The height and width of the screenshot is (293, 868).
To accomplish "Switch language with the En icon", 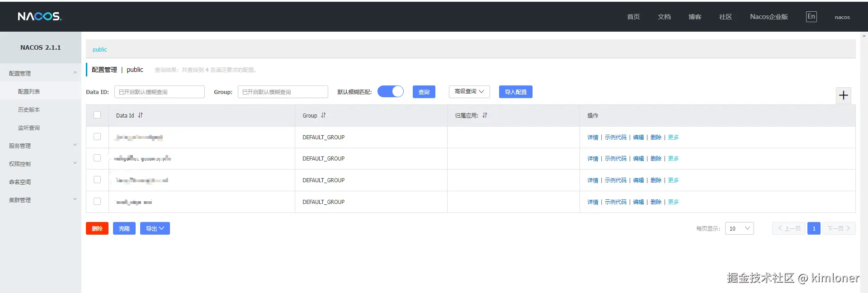I will [x=811, y=17].
